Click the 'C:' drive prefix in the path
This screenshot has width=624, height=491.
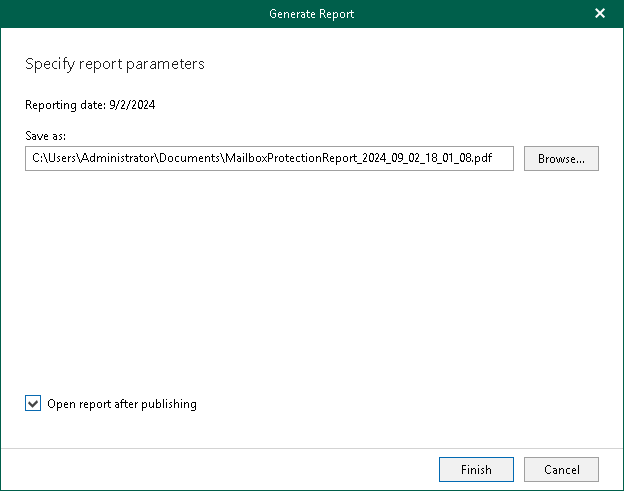tap(37, 158)
